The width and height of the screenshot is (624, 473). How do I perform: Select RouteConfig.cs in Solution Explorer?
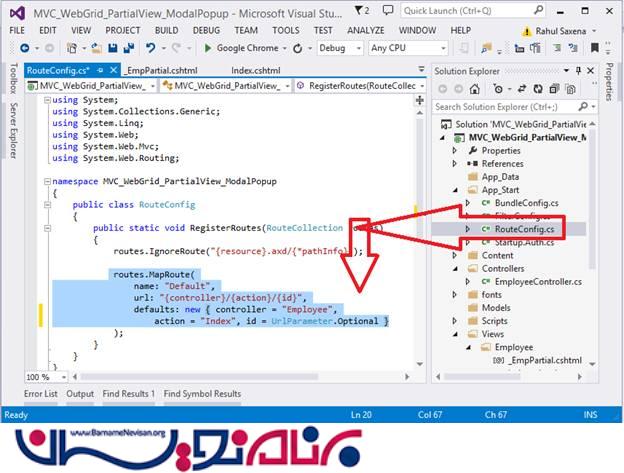coord(523,229)
